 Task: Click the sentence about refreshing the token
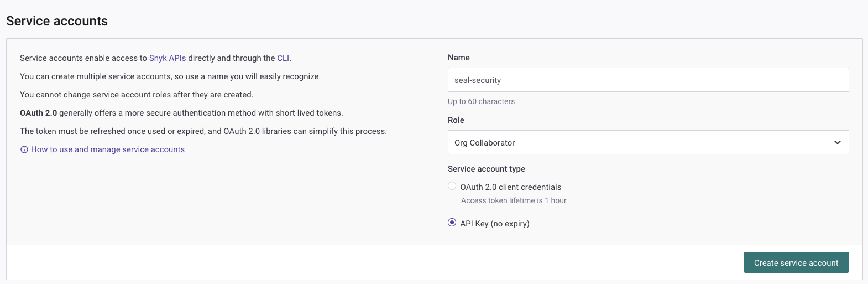coord(203,131)
